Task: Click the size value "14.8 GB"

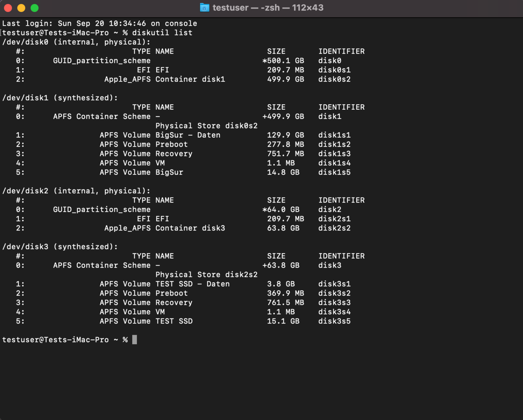Action: click(283, 172)
